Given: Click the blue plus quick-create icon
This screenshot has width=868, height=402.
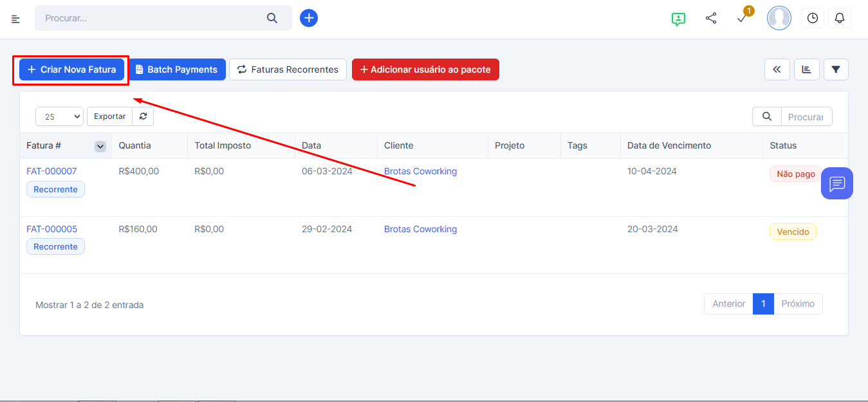Looking at the screenshot, I should pos(309,18).
